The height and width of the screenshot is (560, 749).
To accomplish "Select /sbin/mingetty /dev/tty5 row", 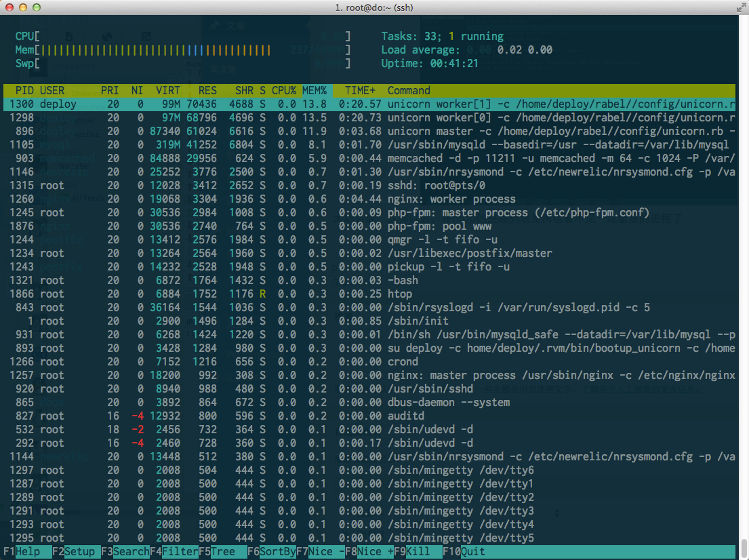I will (369, 538).
